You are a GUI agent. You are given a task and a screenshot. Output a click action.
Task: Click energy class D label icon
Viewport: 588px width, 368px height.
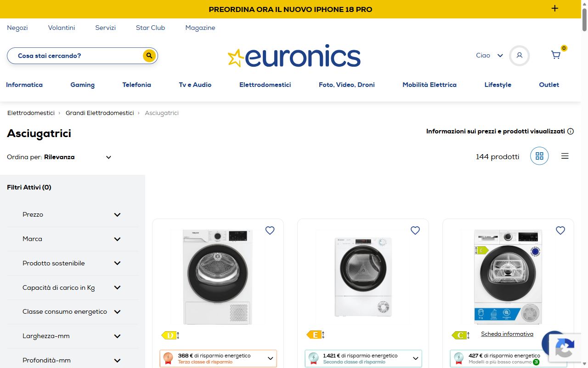click(x=170, y=335)
